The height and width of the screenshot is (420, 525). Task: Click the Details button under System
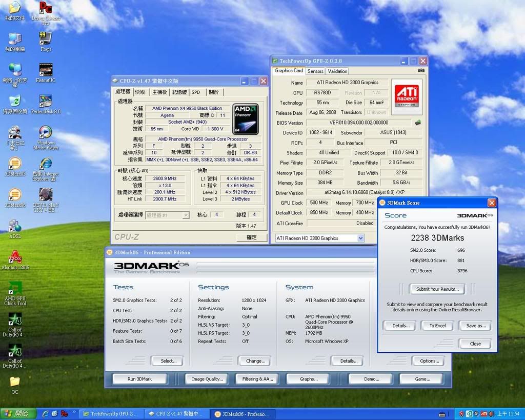(x=348, y=361)
